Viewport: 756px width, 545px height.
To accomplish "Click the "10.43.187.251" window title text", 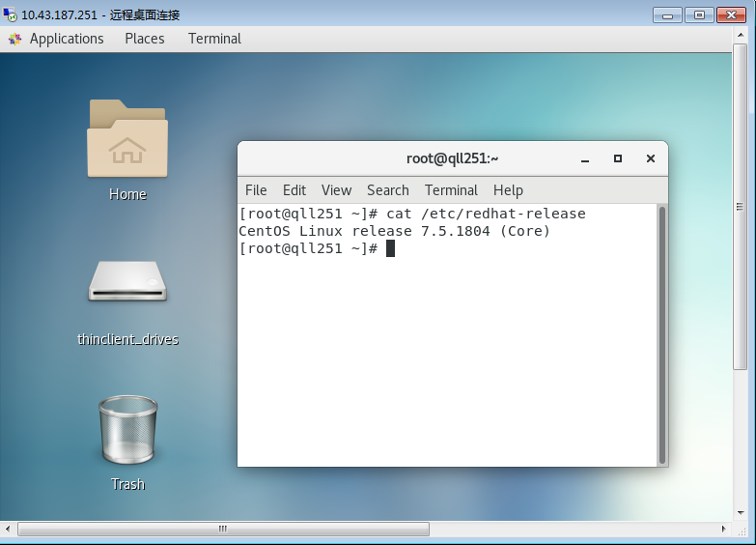I will [59, 14].
